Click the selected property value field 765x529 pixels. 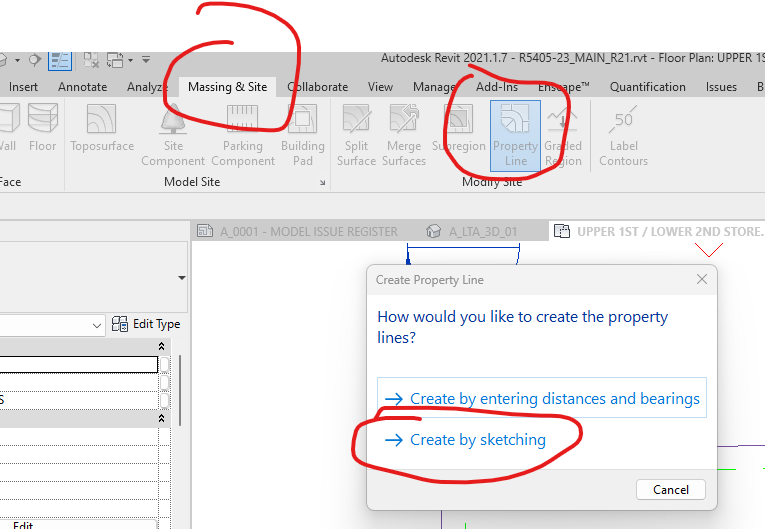click(78, 365)
